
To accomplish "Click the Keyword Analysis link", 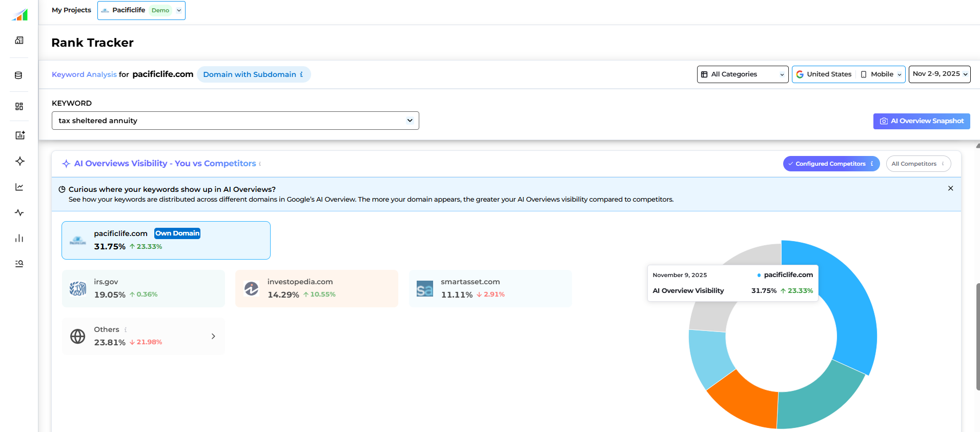I will [x=84, y=74].
